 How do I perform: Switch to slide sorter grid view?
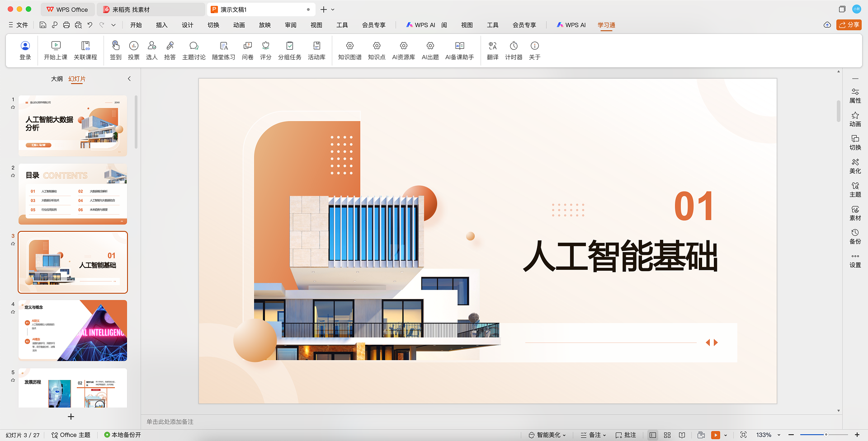point(667,435)
